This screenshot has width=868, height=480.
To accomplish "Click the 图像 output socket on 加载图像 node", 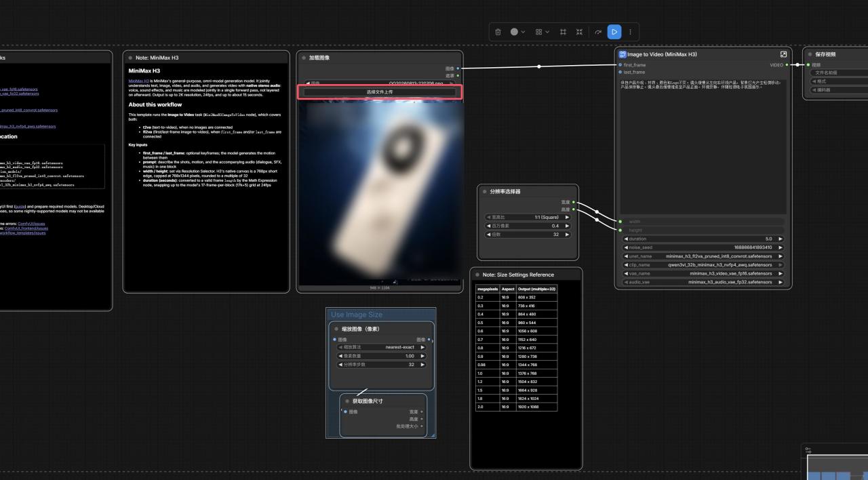I will [x=458, y=68].
